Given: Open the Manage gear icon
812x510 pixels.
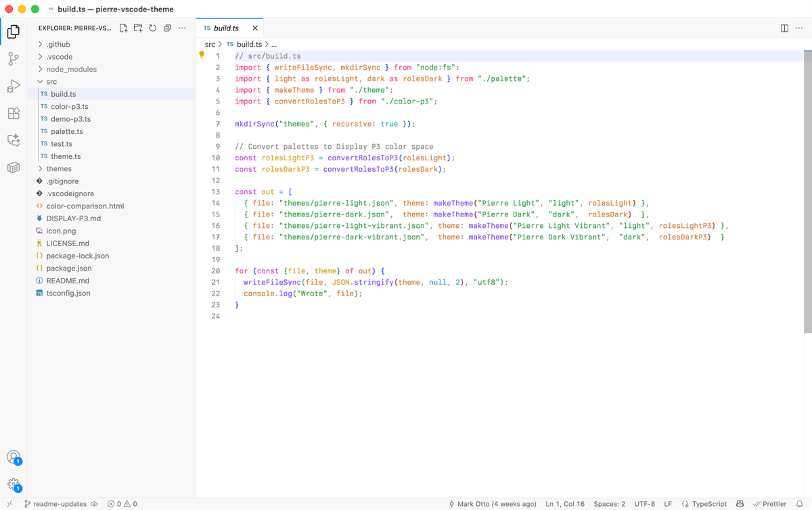Looking at the screenshot, I should coord(14,484).
